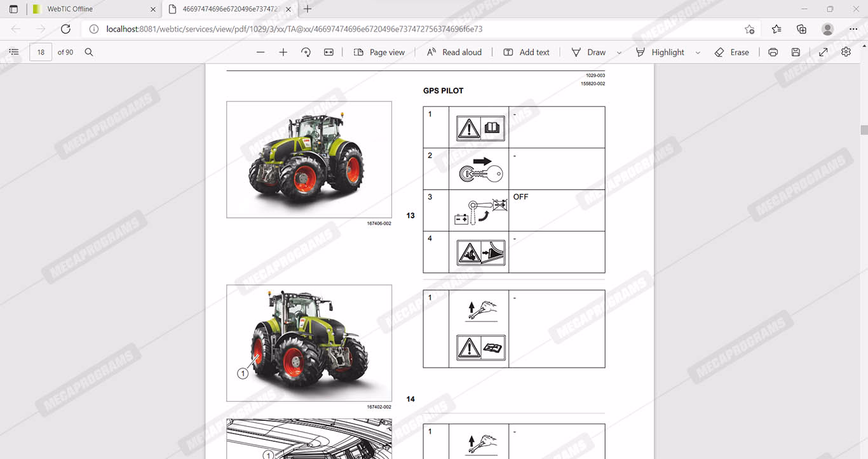Enter full screen PDF view
This screenshot has width=868, height=459.
pos(823,52)
